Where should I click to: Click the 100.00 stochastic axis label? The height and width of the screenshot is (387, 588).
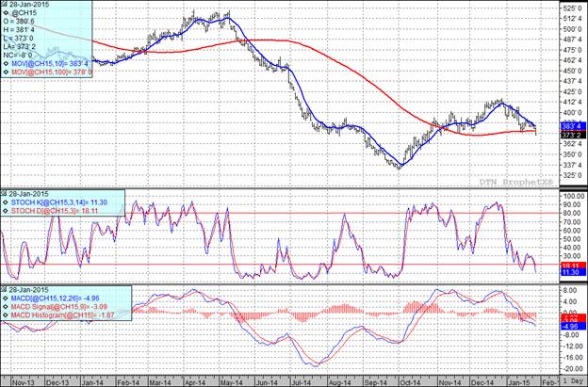tap(573, 196)
